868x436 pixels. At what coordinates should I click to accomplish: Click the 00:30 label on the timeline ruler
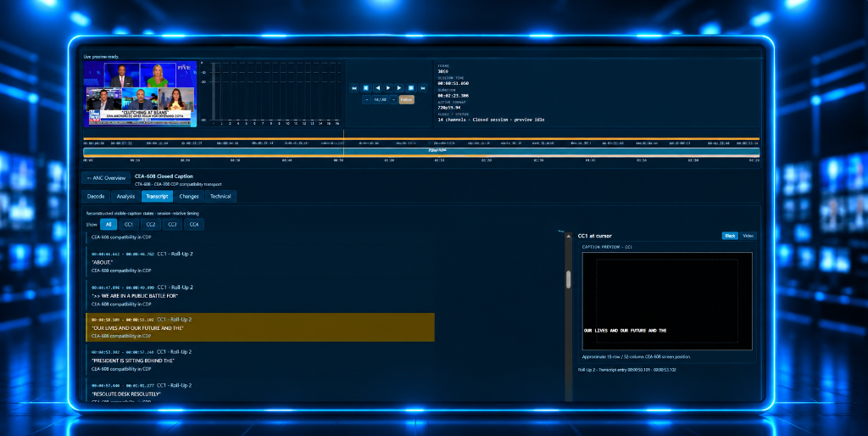[236, 160]
